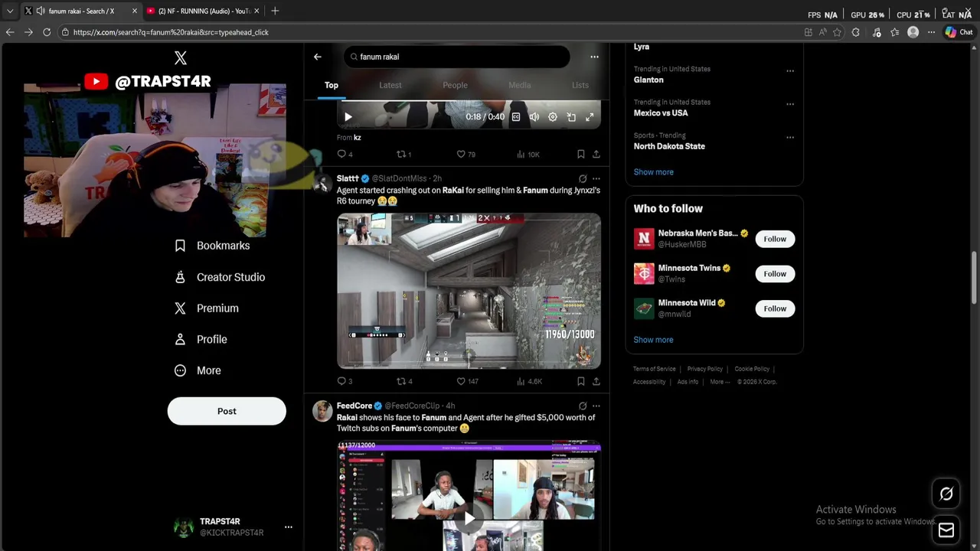Switch to the Media tab
Viewport: 980px width, 551px height.
point(519,85)
